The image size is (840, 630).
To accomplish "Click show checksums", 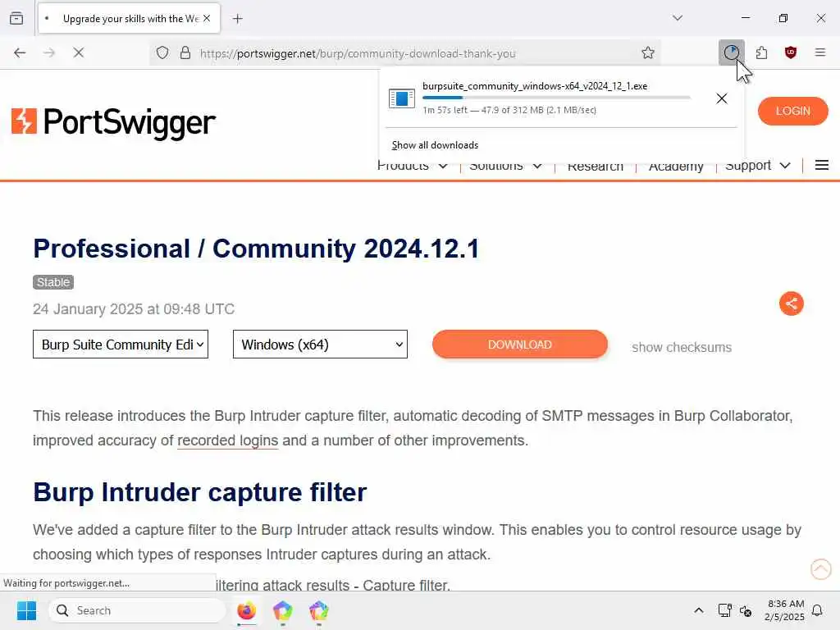I will point(682,347).
